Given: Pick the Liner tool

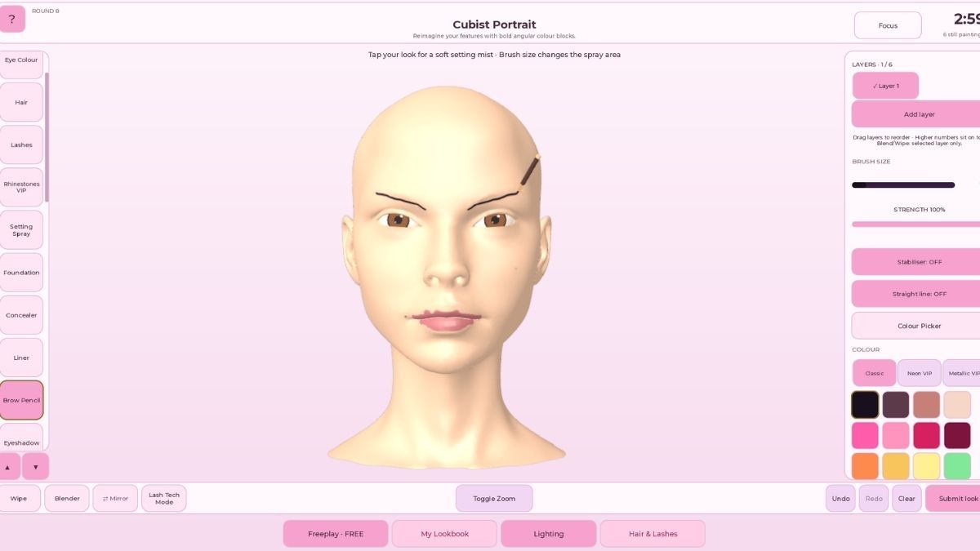Looking at the screenshot, I should click(21, 358).
